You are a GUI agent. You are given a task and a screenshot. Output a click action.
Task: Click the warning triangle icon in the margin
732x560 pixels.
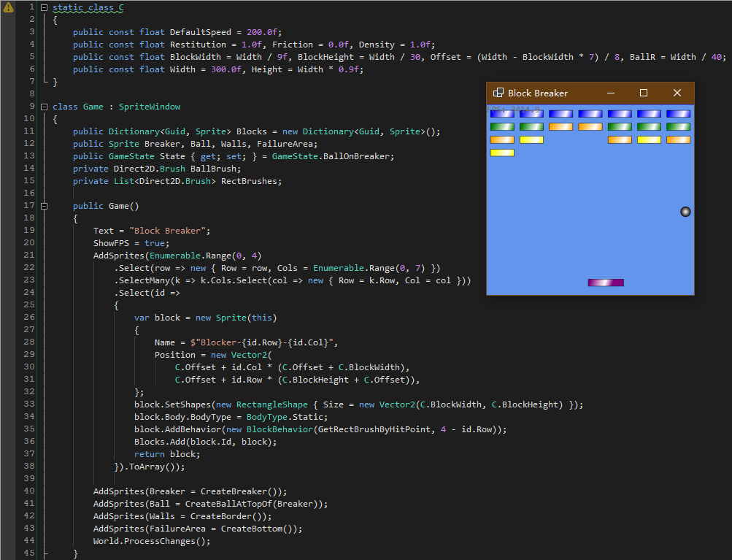(8, 7)
